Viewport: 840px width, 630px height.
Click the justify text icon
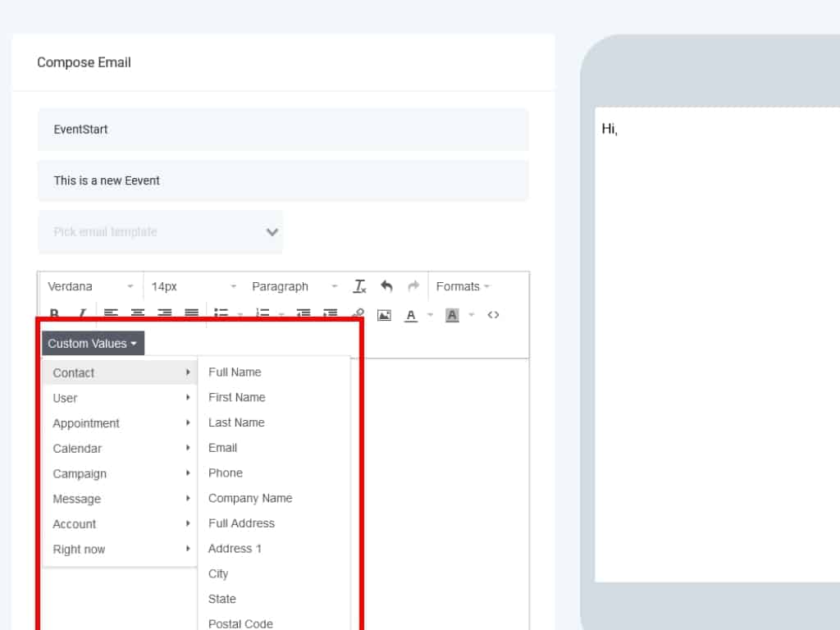click(x=191, y=314)
